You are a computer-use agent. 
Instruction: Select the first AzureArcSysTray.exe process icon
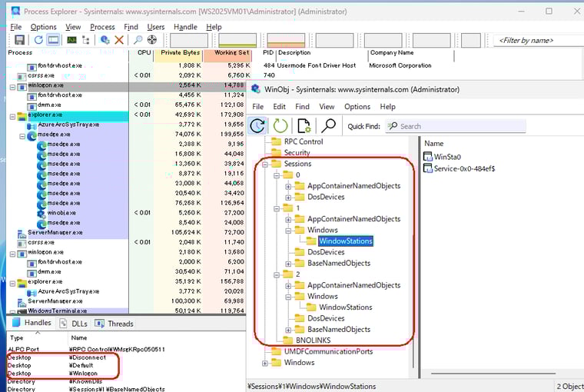[32, 125]
